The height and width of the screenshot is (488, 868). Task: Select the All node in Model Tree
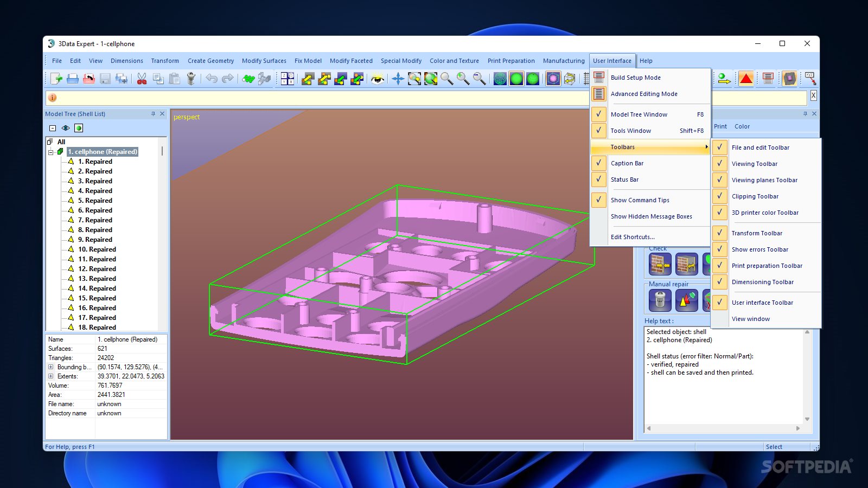[61, 142]
